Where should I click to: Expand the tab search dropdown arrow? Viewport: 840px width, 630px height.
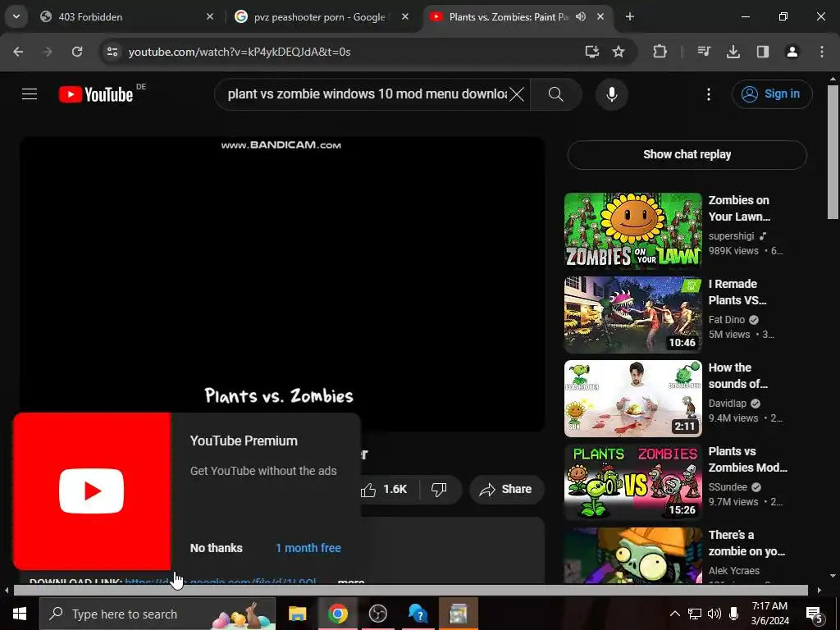pos(16,17)
